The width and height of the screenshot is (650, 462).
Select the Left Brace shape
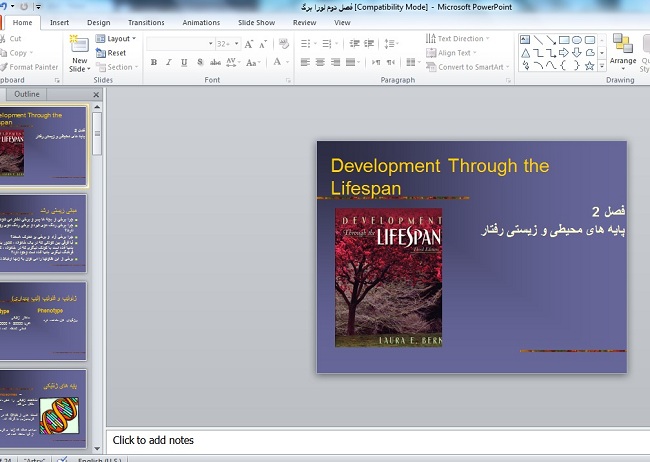click(x=563, y=66)
